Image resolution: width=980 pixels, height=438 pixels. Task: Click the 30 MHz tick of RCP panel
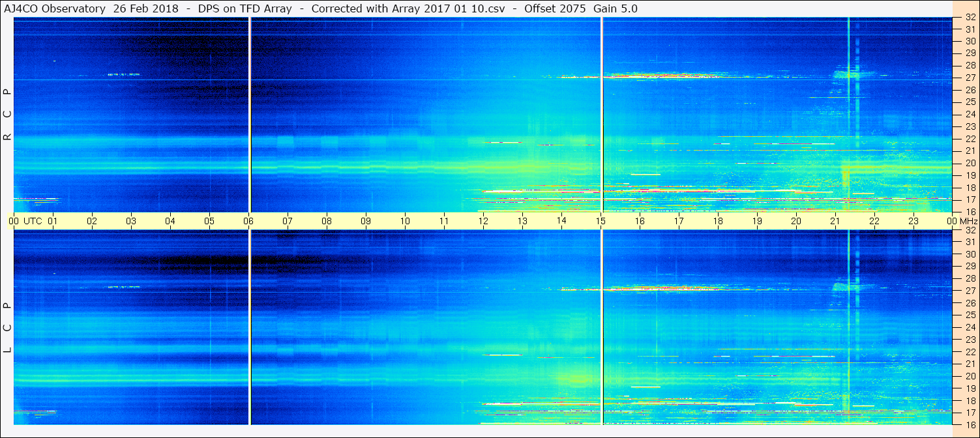coord(970,41)
